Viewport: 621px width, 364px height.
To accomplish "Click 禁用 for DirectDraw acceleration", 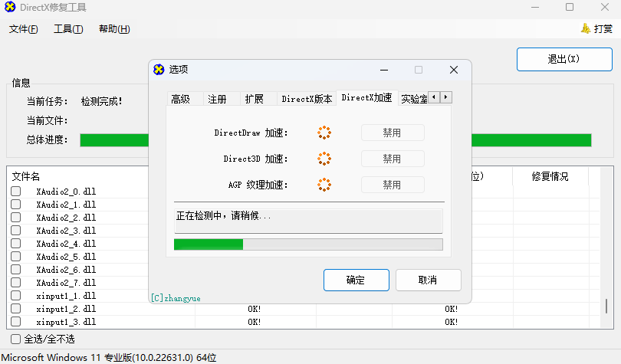I will (x=393, y=133).
